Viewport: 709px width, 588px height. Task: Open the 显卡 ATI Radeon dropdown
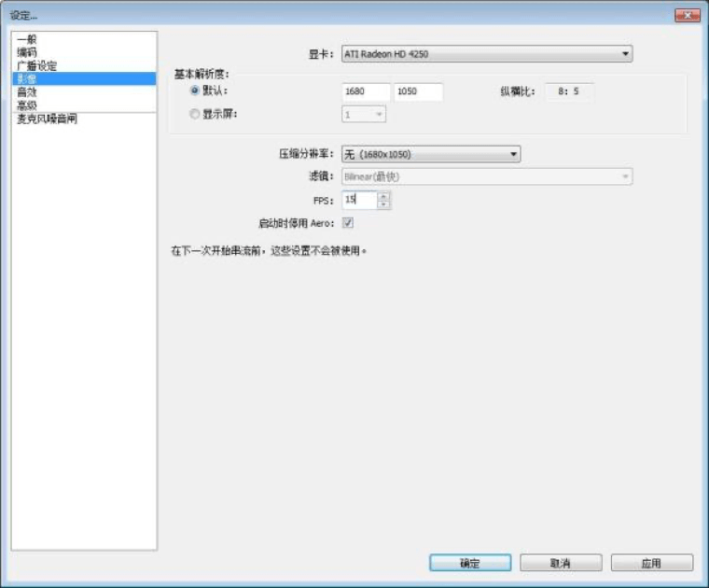[486, 54]
